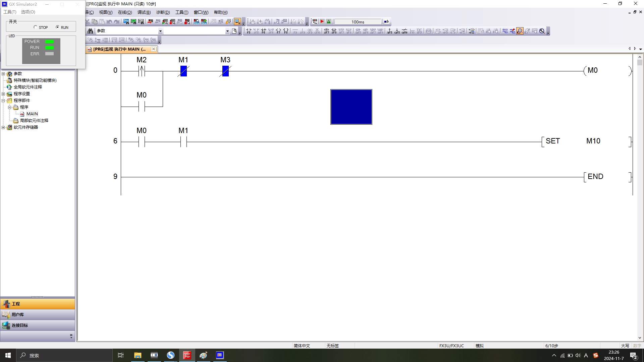Select MAIN program in project tree
The image size is (644, 362).
32,114
